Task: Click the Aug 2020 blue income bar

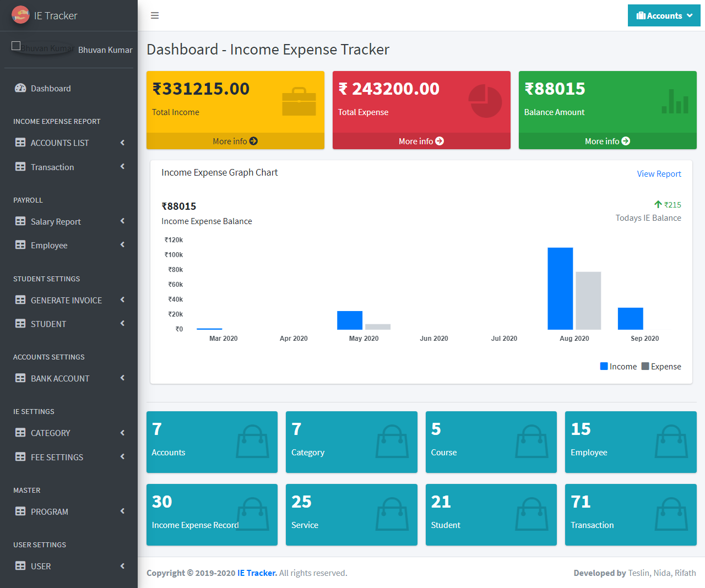Action: [560, 288]
